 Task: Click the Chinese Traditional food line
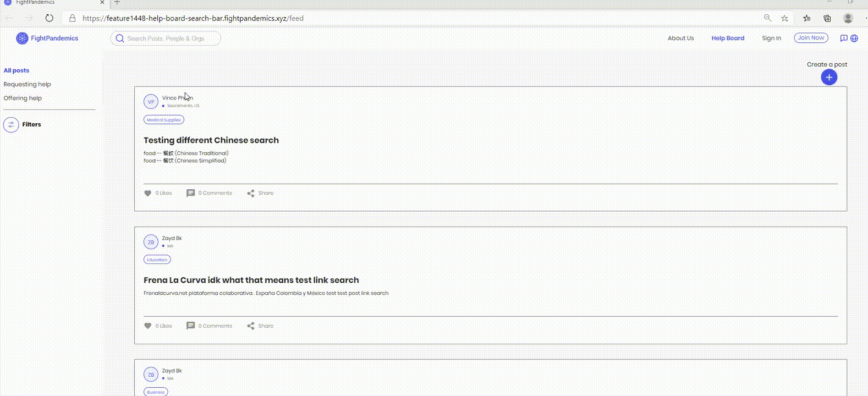[186, 153]
